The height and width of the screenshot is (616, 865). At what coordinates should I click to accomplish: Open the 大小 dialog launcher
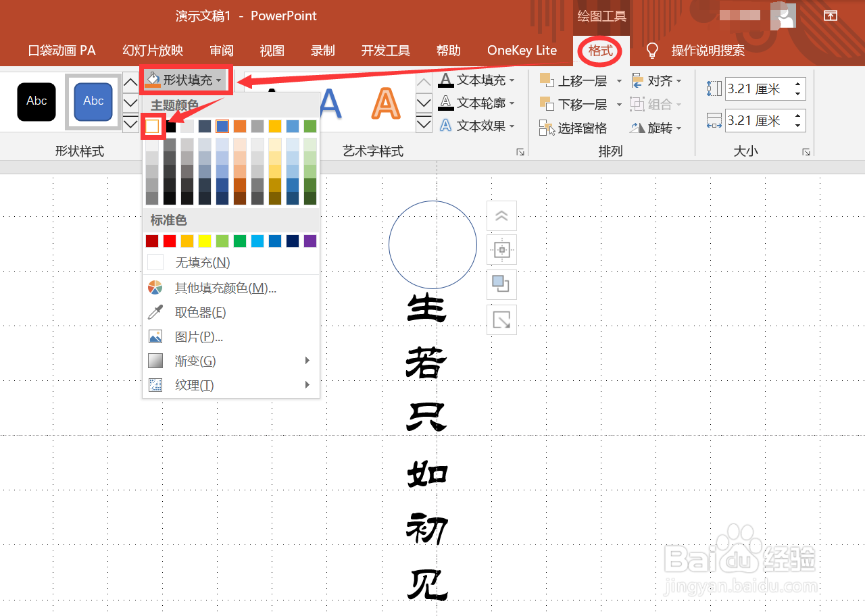806,153
